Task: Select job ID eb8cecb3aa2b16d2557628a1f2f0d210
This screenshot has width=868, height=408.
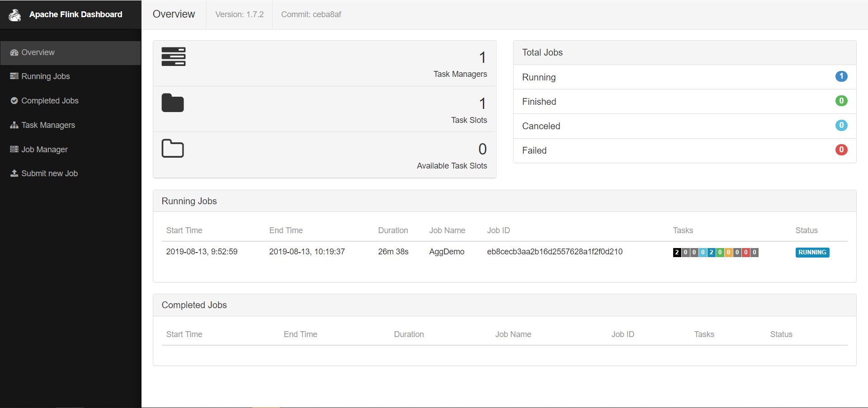Action: tap(555, 252)
